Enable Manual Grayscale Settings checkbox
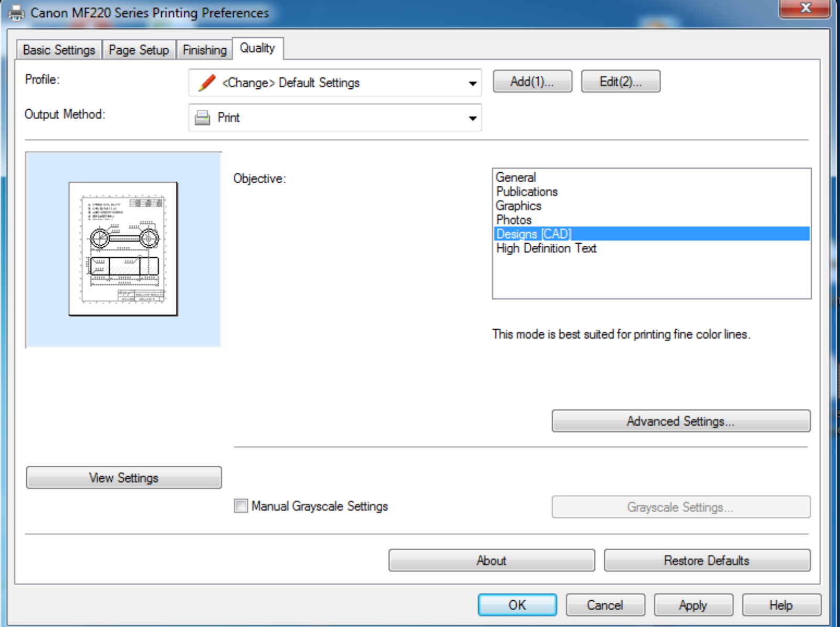Image resolution: width=840 pixels, height=627 pixels. tap(241, 506)
